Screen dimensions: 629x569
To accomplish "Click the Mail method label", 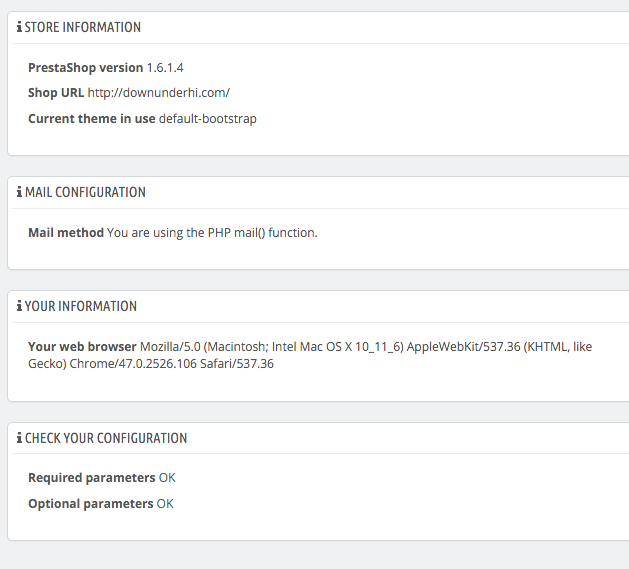I will click(x=66, y=233).
